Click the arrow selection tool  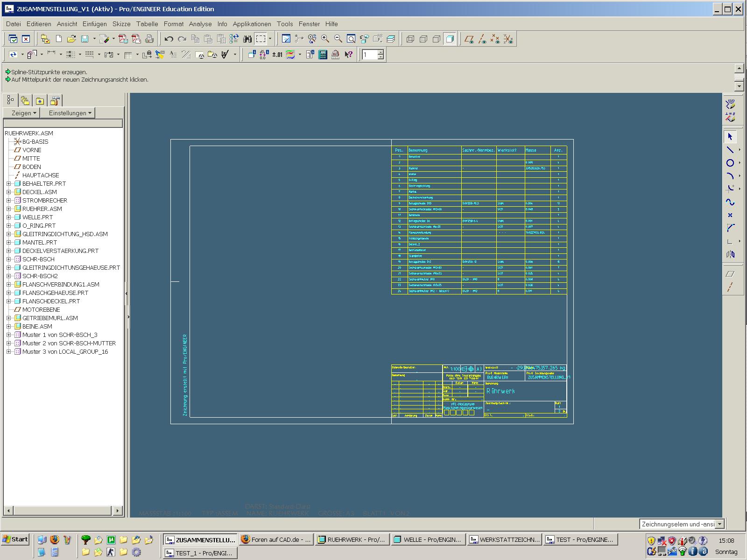point(730,137)
